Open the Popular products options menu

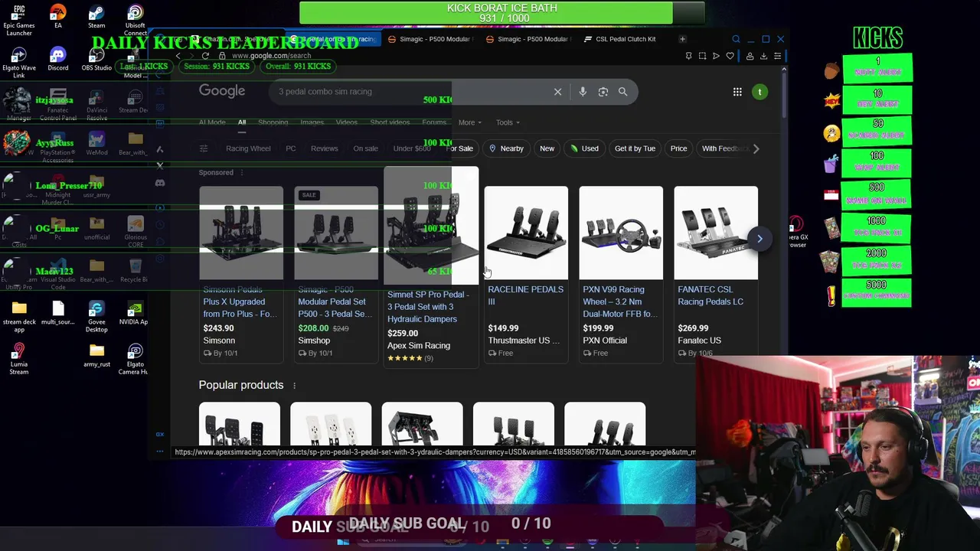[294, 386]
